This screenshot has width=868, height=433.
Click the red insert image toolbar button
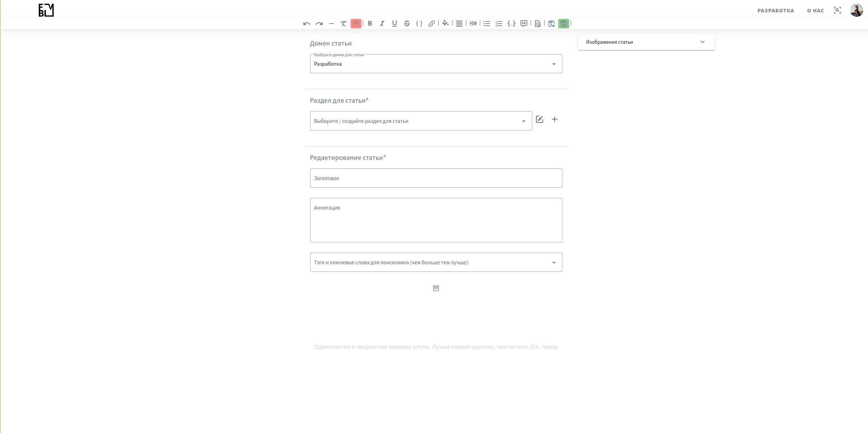point(356,24)
